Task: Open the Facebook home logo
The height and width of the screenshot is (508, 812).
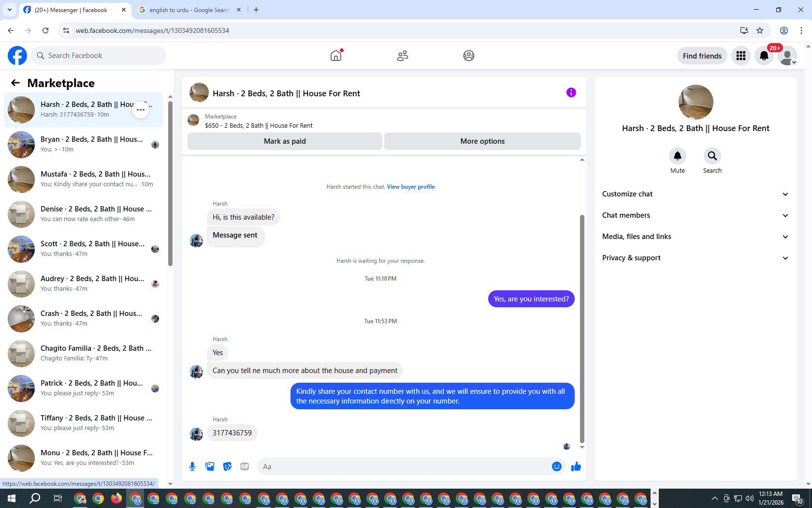Action: (x=17, y=56)
